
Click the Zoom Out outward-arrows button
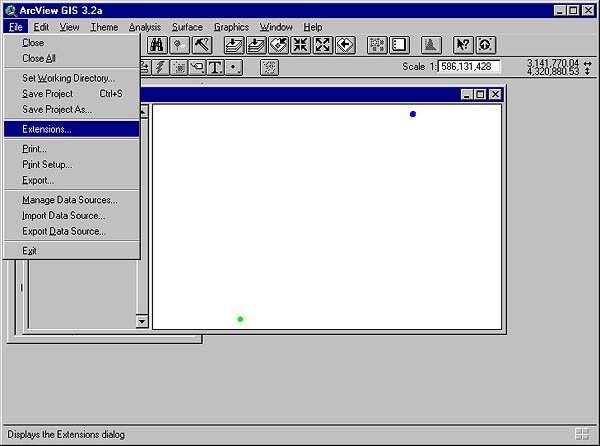click(x=323, y=45)
